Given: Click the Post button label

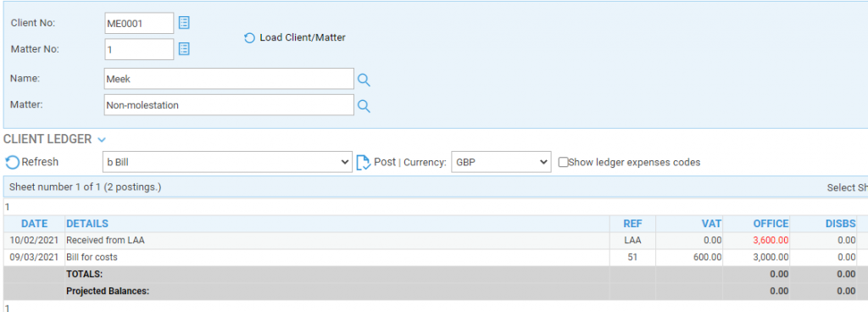Looking at the screenshot, I should (385, 162).
